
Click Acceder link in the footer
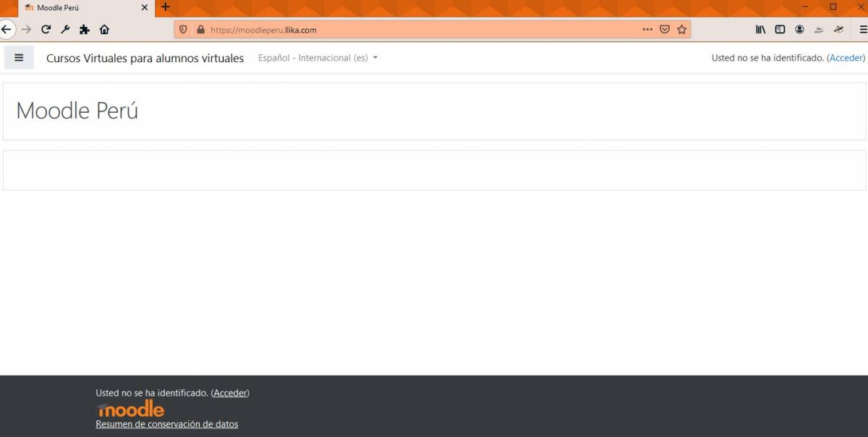230,393
